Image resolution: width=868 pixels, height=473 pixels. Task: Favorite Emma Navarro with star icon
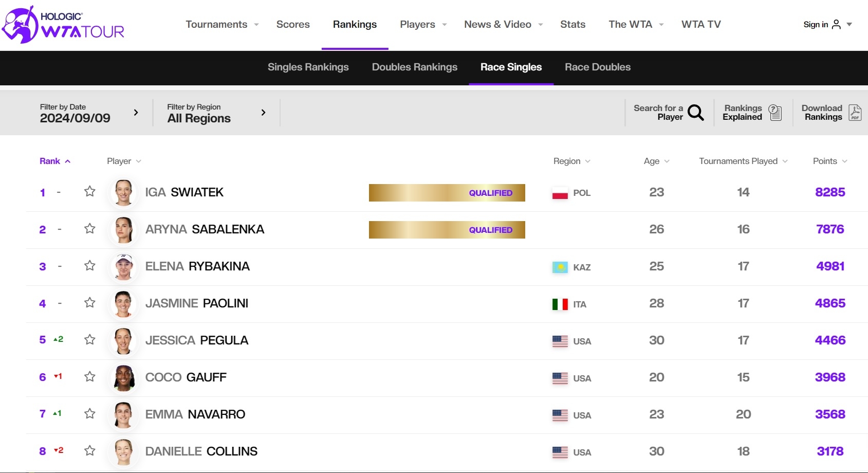[90, 413]
